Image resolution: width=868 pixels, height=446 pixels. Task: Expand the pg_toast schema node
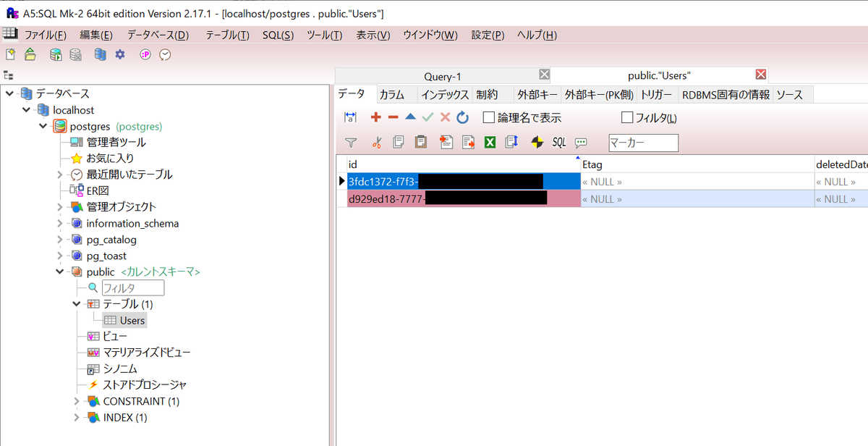click(x=60, y=256)
